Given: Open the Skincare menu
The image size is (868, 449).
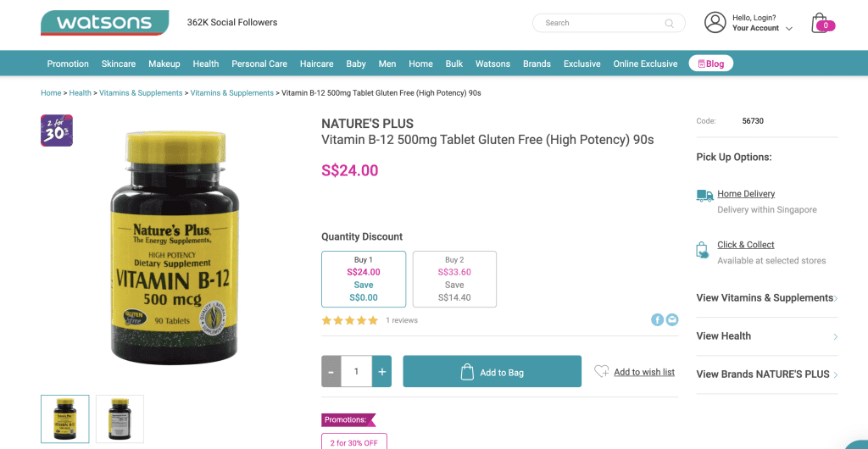Looking at the screenshot, I should (119, 64).
